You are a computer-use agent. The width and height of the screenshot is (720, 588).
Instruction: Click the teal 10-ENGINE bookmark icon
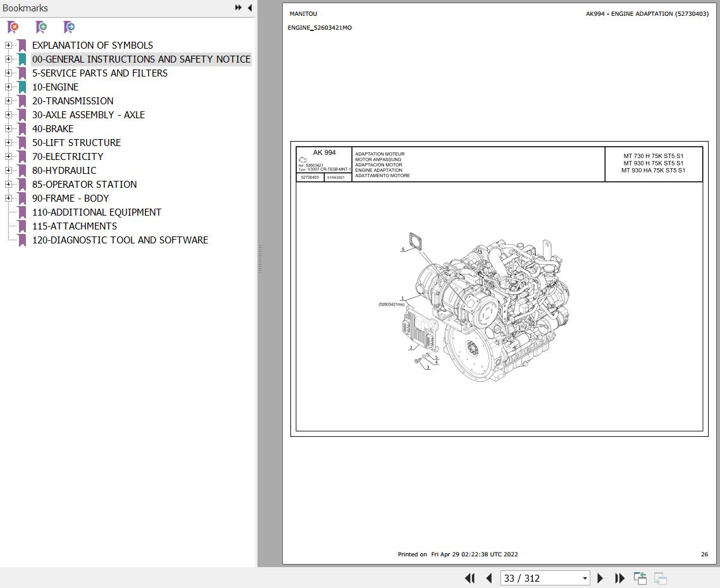[x=22, y=87]
